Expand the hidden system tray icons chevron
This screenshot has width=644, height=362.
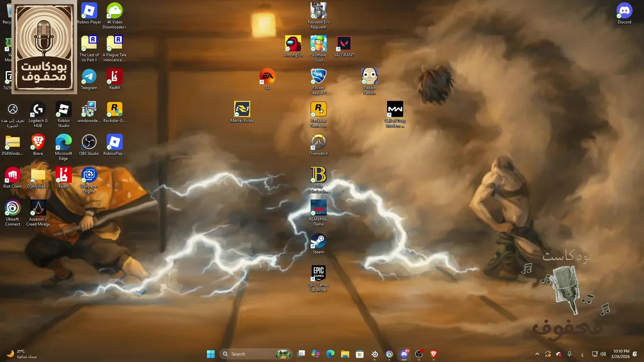[537, 354]
